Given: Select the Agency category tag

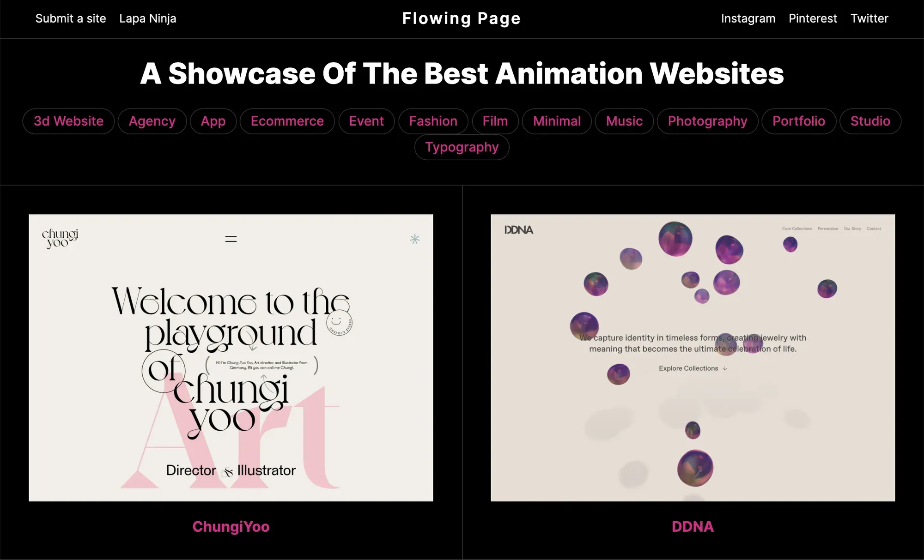Looking at the screenshot, I should click(152, 121).
